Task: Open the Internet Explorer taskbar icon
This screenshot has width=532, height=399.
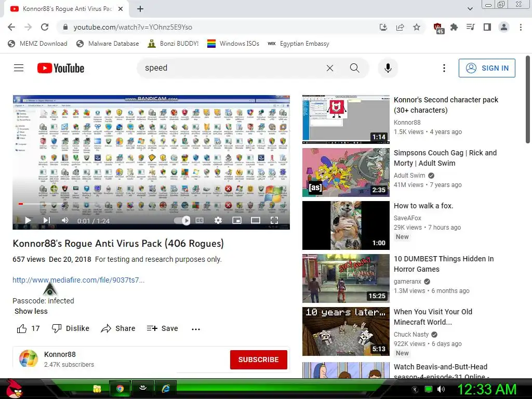Action: [166, 389]
